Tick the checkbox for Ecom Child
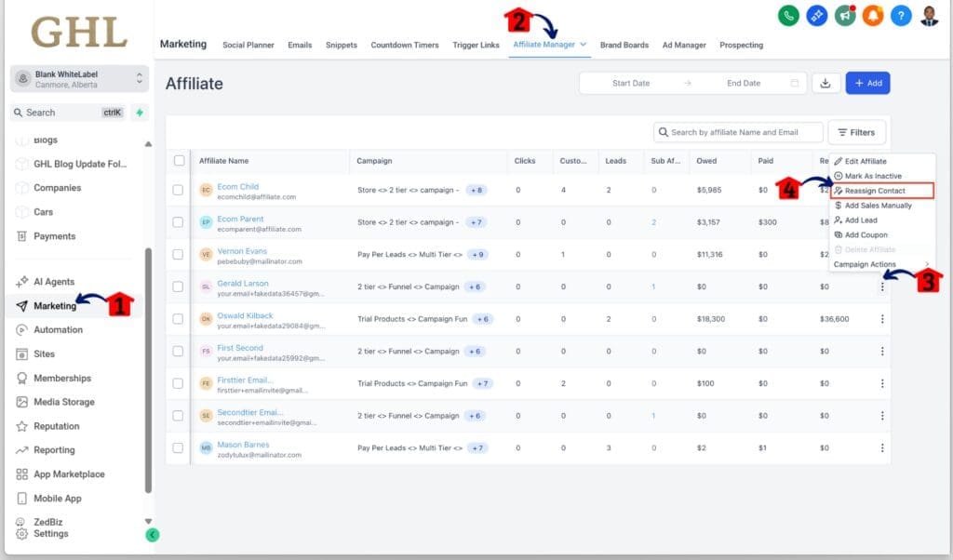Viewport: 953px width, 560px height. (179, 190)
